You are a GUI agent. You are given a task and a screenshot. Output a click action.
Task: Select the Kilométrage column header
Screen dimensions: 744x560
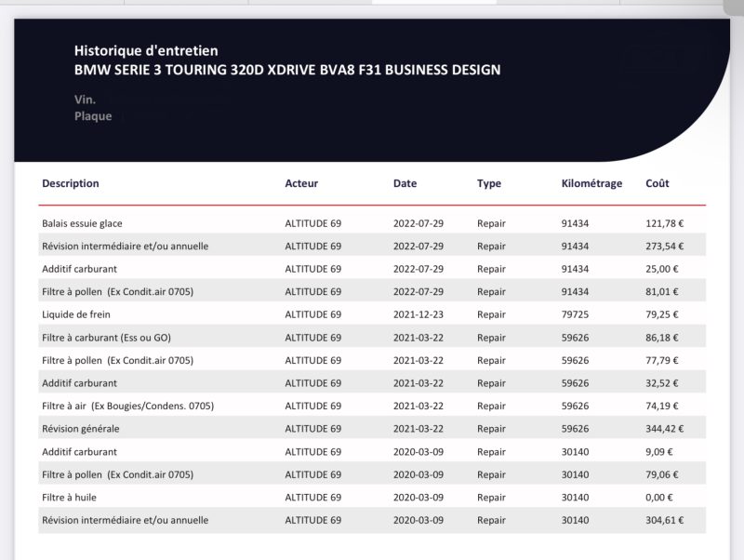coord(591,183)
